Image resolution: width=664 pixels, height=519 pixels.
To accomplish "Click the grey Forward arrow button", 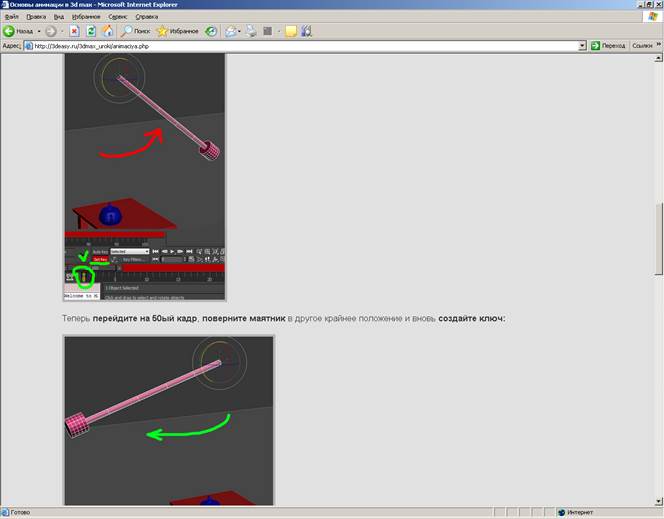I will click(50, 31).
